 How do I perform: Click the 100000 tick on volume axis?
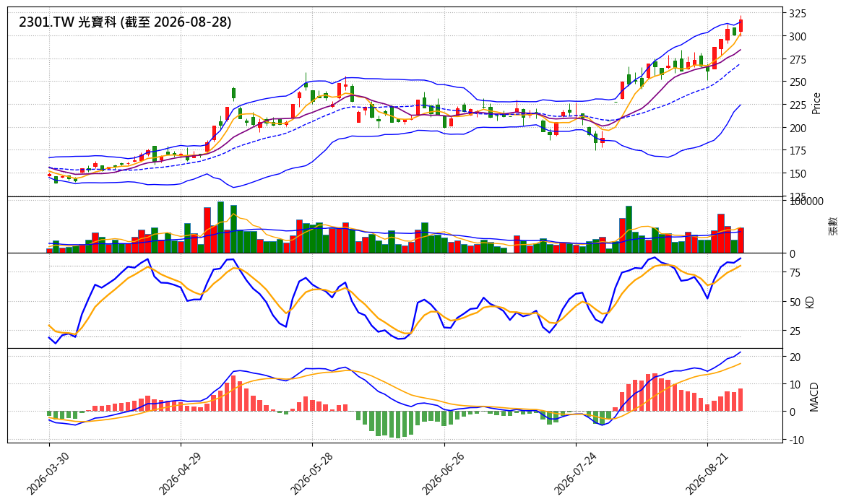[x=806, y=201]
